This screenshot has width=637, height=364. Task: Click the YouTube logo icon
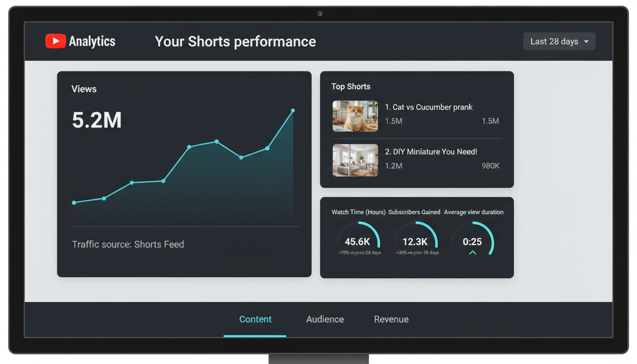click(x=55, y=41)
